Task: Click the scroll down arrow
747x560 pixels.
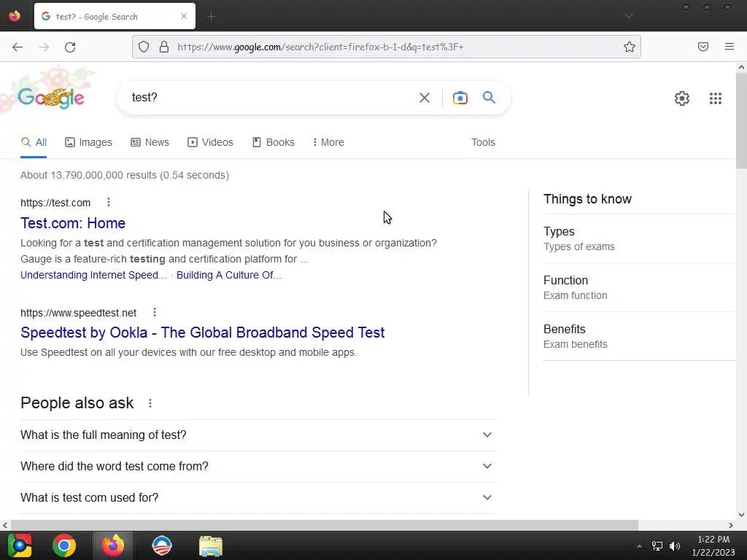Action: pyautogui.click(x=741, y=514)
